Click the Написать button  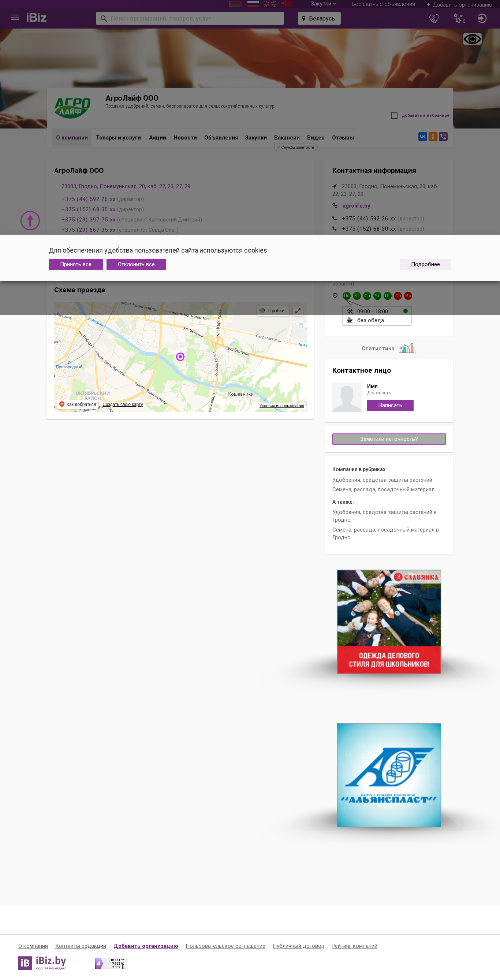(x=390, y=405)
